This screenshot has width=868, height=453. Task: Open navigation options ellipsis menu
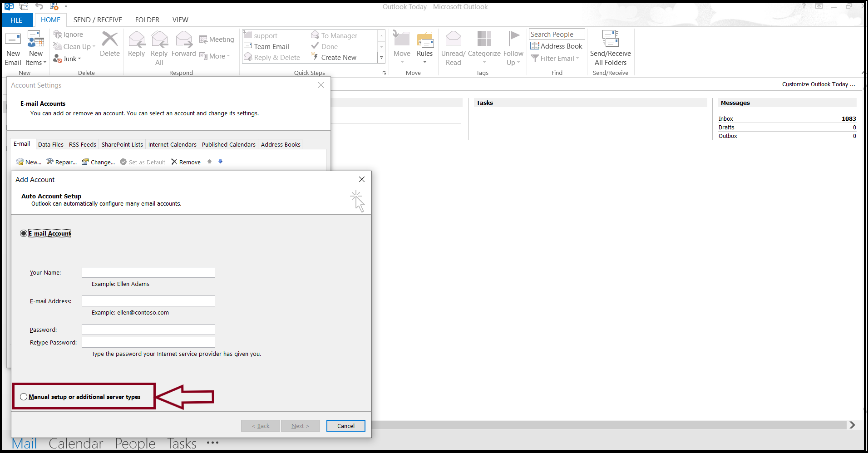click(x=213, y=443)
